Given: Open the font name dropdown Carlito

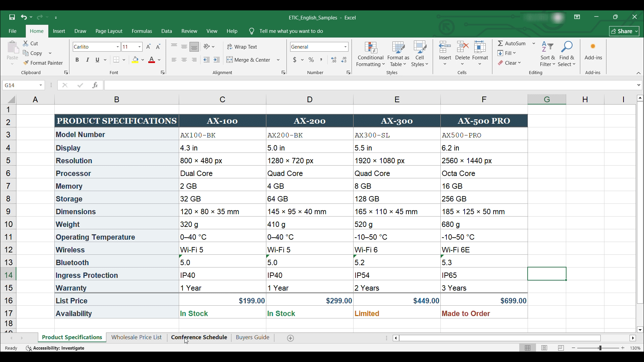Looking at the screenshot, I should 118,47.
